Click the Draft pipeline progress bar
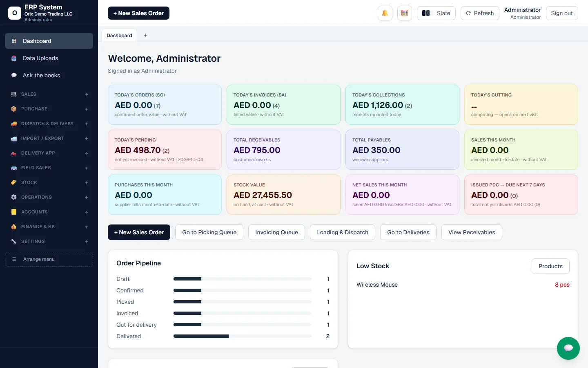Image resolution: width=588 pixels, height=368 pixels. [x=243, y=279]
